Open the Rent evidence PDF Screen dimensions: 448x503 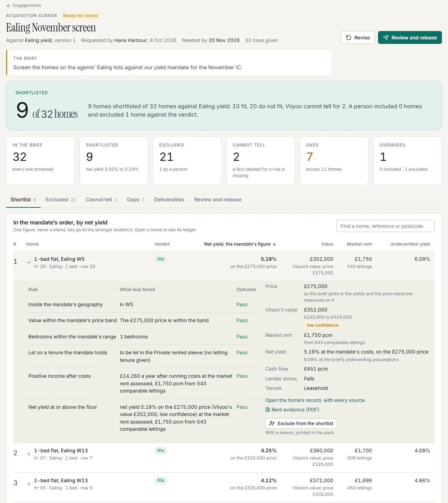[x=292, y=410]
